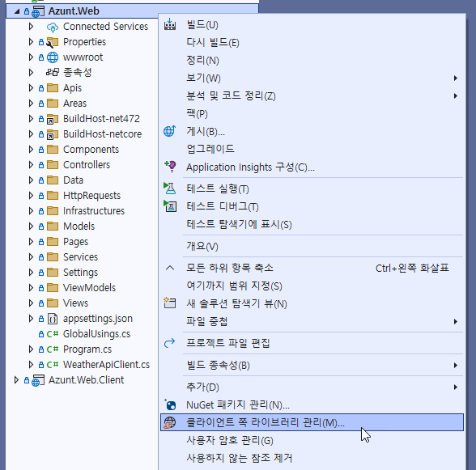Image resolution: width=476 pixels, height=470 pixels.
Task: Click the Apis folder icon
Action: [x=53, y=88]
